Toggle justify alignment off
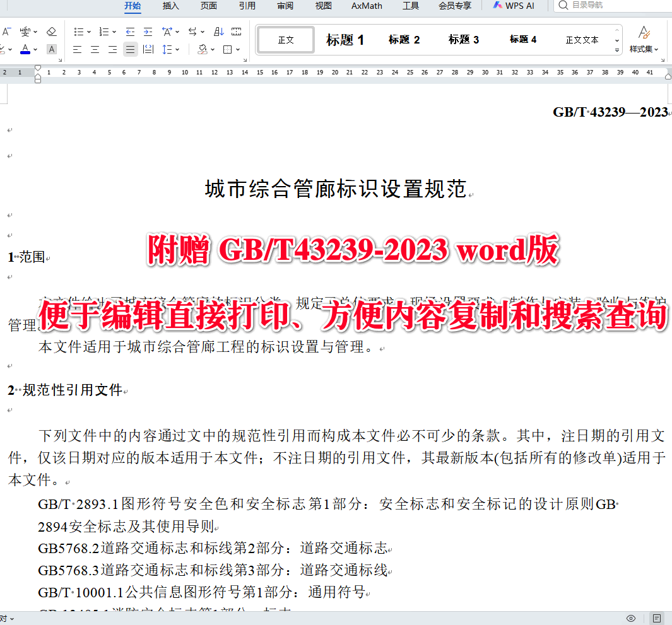 tap(131, 49)
